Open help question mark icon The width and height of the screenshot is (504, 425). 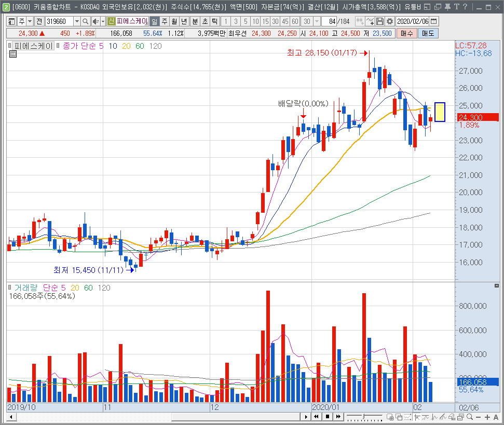tap(465, 7)
